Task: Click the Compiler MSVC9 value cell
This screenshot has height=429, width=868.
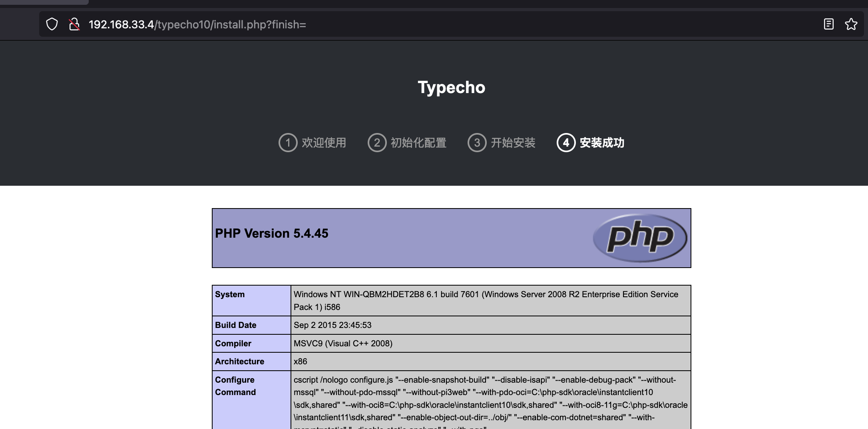Action: 490,344
